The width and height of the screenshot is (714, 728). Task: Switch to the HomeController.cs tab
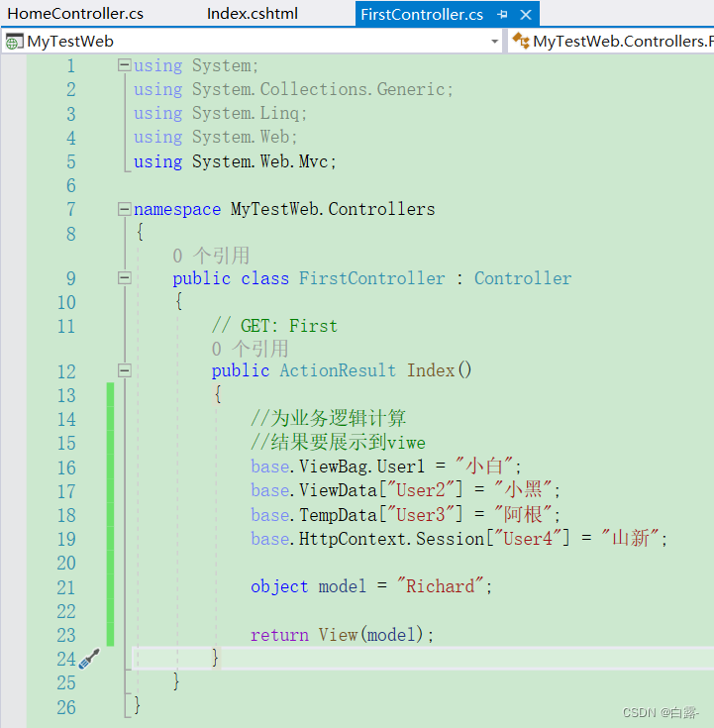75,14
